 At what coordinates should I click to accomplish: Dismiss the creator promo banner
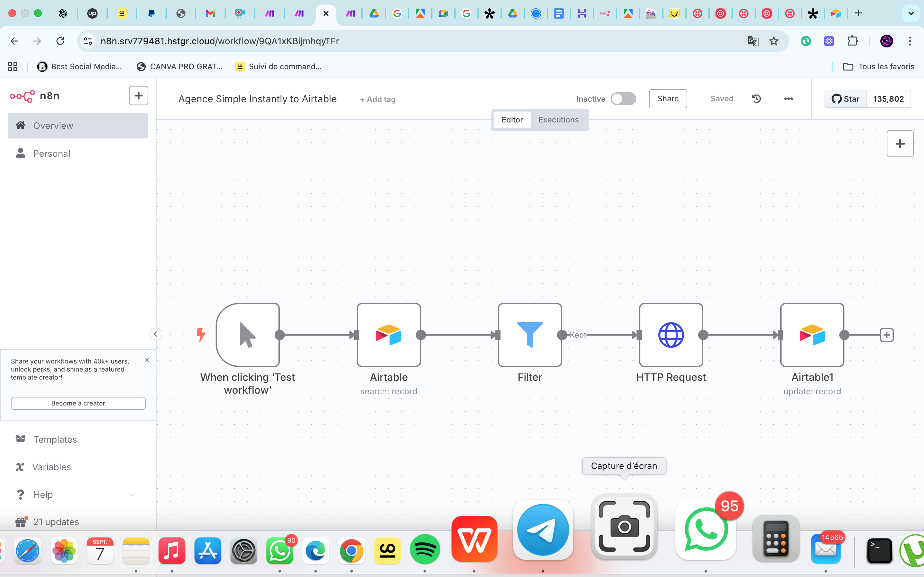[x=147, y=360]
